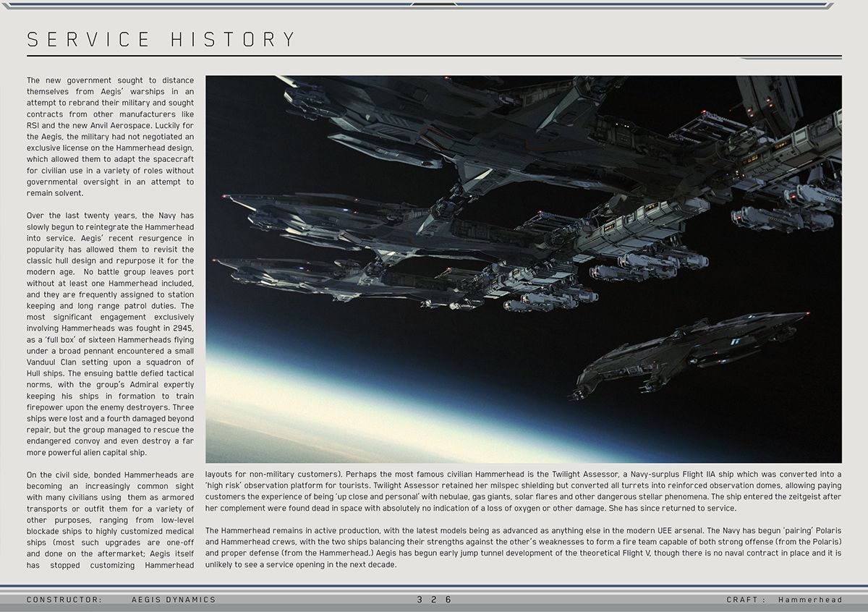Viewport: 868px width, 612px height.
Task: Click the paragraph beginning 'Over the last twenty years'
Action: click(110, 334)
